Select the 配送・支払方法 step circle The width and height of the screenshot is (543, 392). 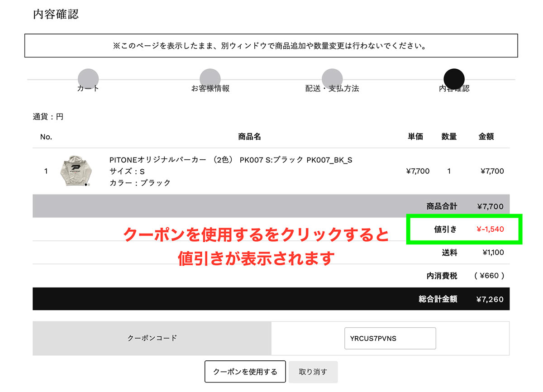pyautogui.click(x=332, y=79)
